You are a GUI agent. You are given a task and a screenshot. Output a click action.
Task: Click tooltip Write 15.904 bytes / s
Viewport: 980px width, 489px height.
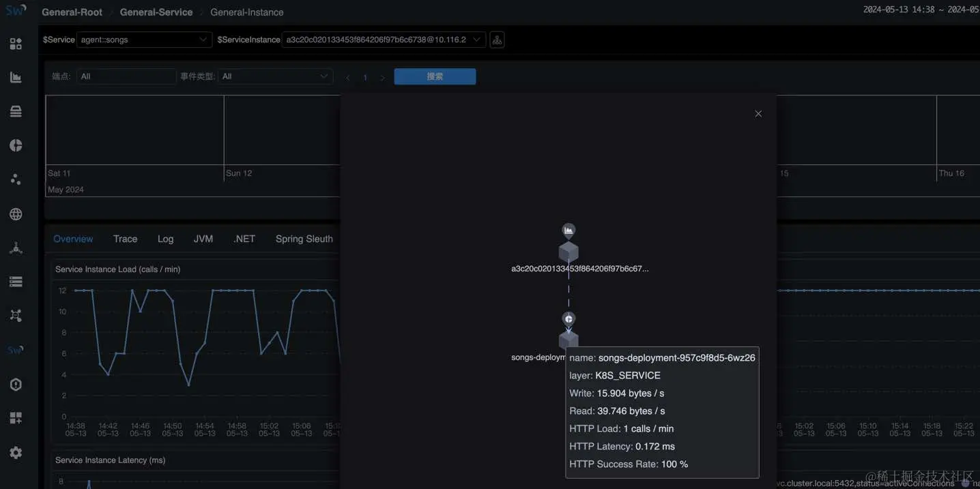coord(617,394)
